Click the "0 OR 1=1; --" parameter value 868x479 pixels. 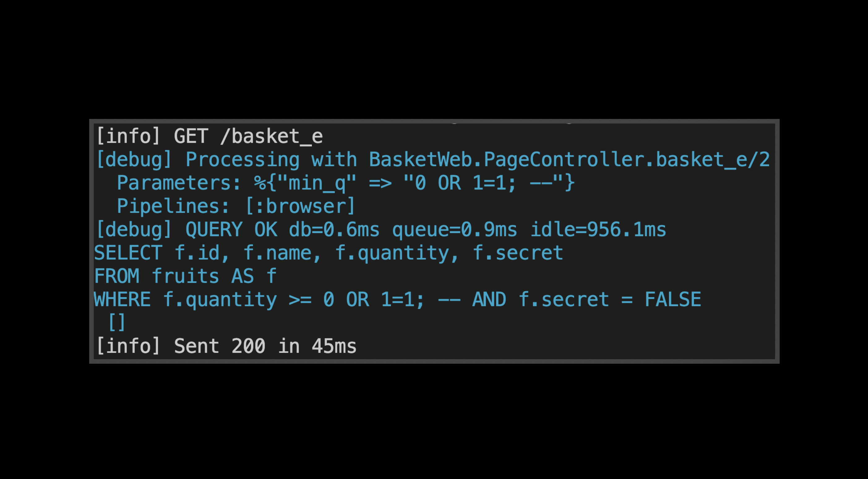coord(483,183)
